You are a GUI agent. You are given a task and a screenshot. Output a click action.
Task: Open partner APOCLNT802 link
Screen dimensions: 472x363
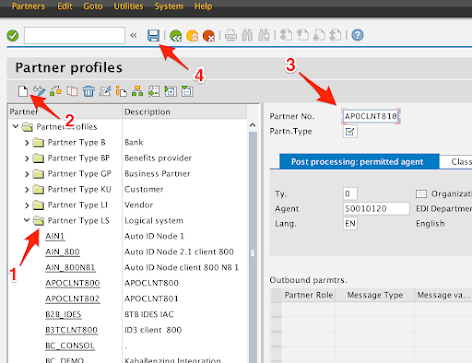(x=72, y=299)
